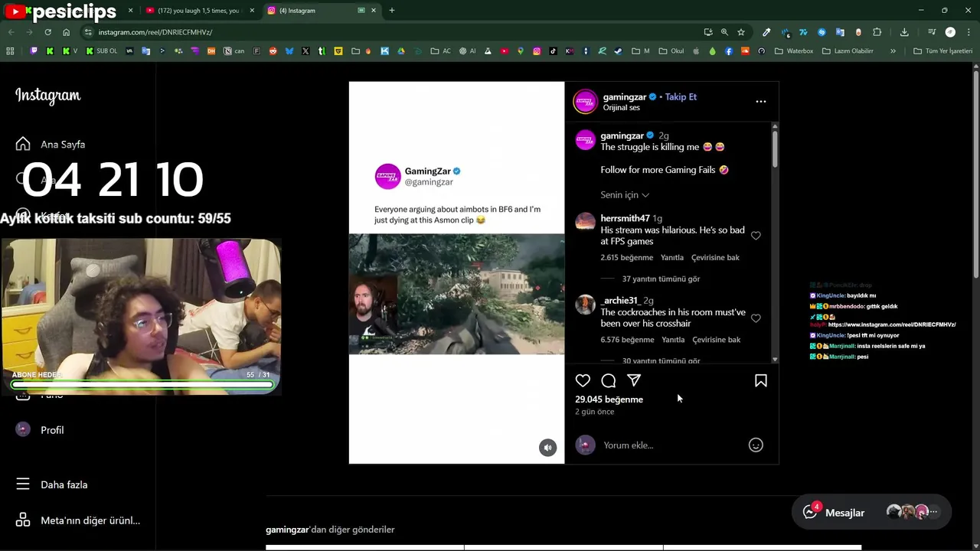Expand the Waterbox bookmarks folder
The image size is (980, 551).
point(794,51)
